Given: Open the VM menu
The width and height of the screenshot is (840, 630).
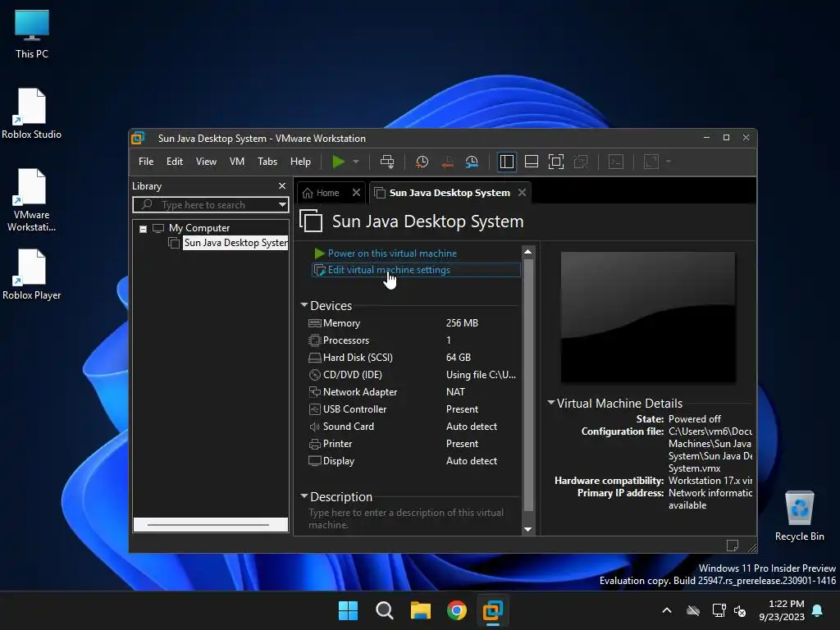Looking at the screenshot, I should pyautogui.click(x=237, y=162).
